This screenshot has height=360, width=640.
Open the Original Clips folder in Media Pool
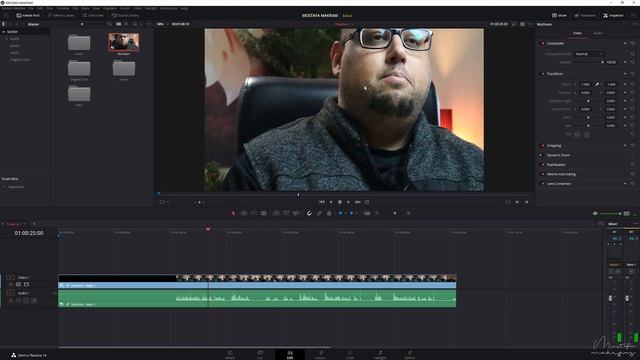(79, 69)
